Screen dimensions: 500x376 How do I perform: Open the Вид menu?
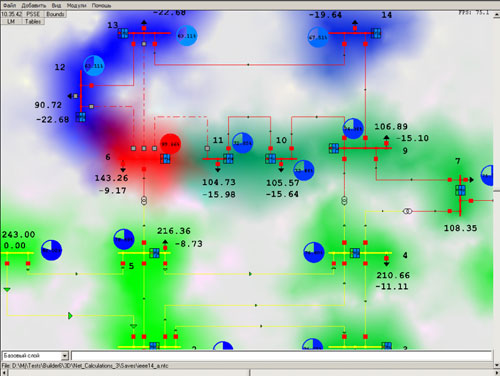tap(56, 5)
